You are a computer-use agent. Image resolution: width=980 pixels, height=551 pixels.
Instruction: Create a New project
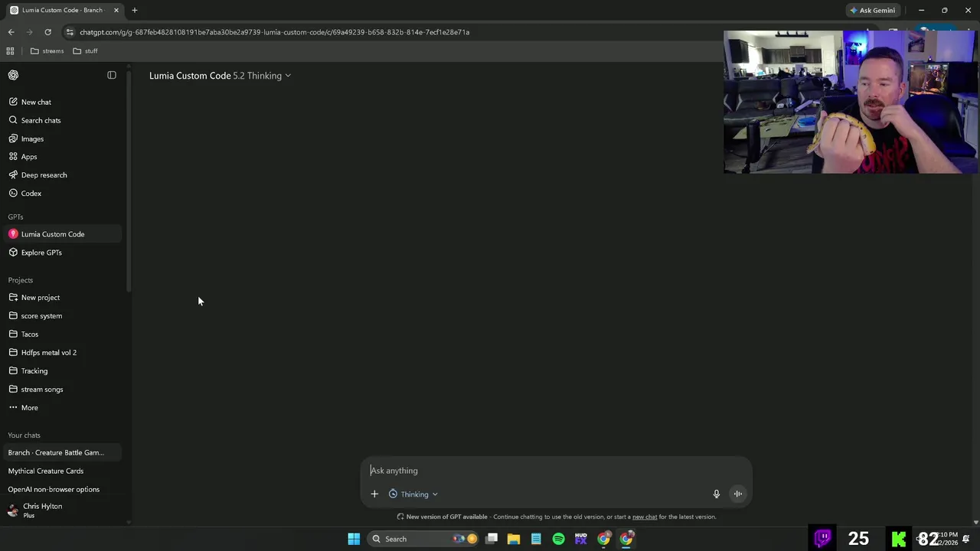pos(61,298)
